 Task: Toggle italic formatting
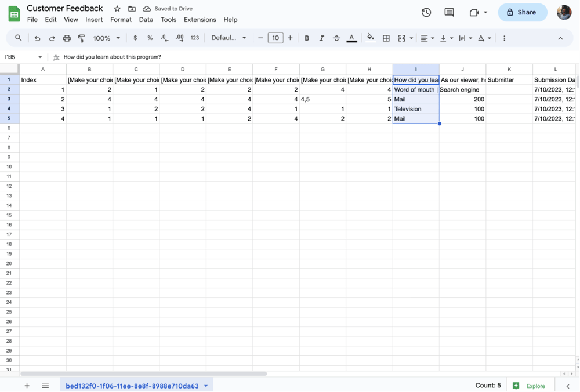click(x=321, y=38)
